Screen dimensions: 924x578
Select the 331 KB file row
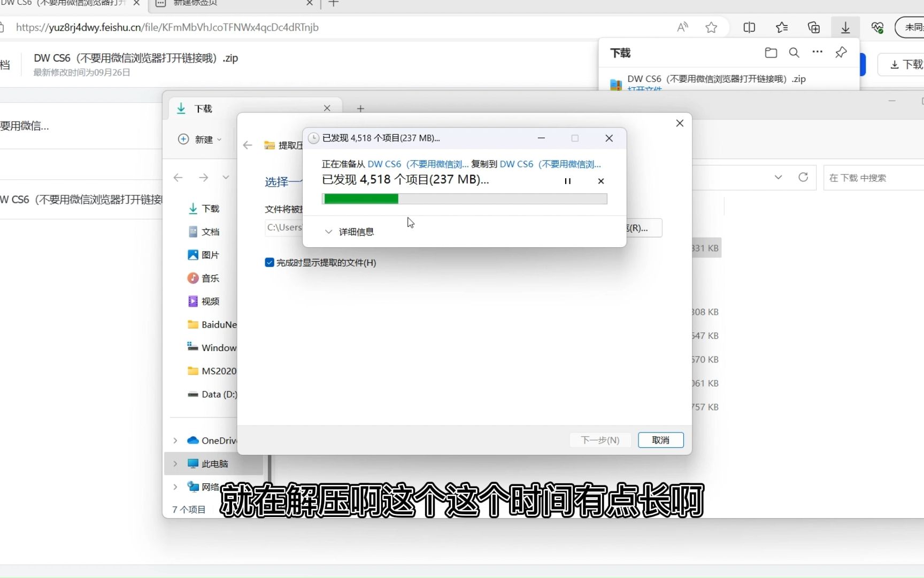706,248
